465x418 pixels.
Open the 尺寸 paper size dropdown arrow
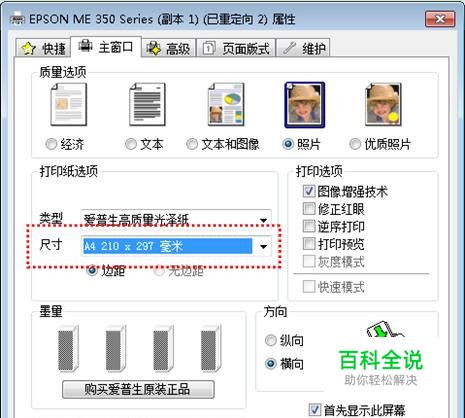(263, 247)
